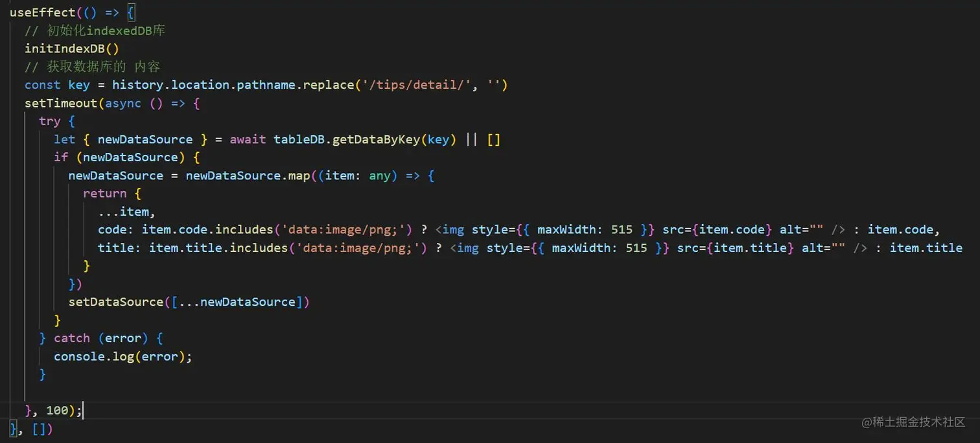The image size is (980, 443).
Task: Click the '}, [])' dependency array line
Action: [31, 428]
